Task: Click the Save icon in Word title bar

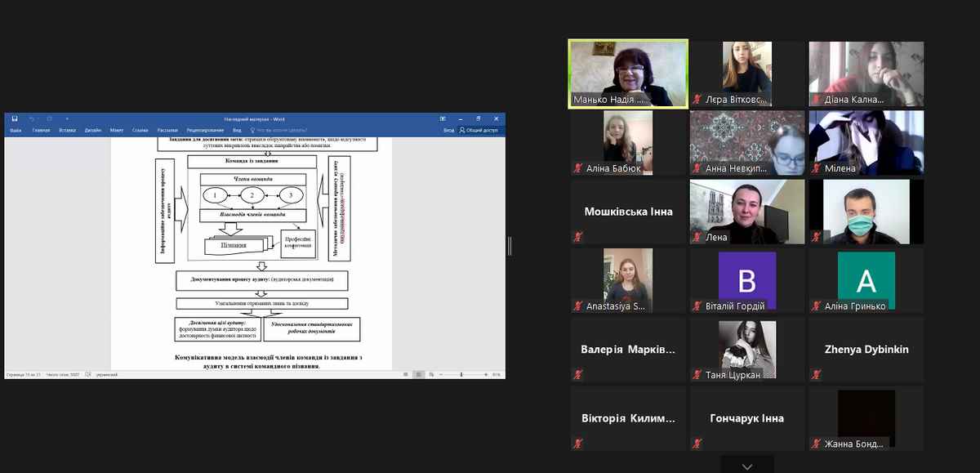Action: (15, 118)
